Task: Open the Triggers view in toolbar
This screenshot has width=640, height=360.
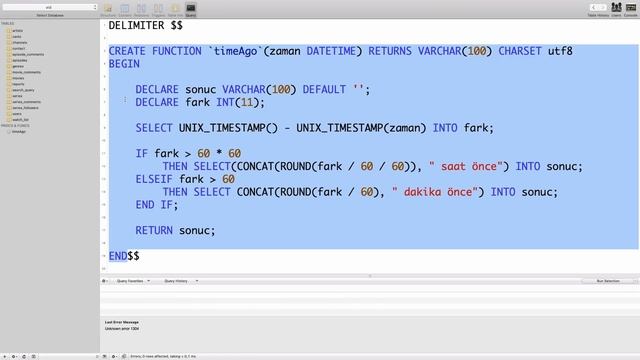Action: (158, 10)
